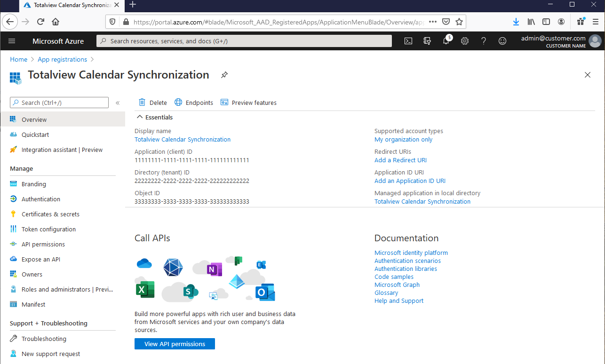Close the Totalview Calendar Synchronization blade
605x364 pixels.
[587, 75]
